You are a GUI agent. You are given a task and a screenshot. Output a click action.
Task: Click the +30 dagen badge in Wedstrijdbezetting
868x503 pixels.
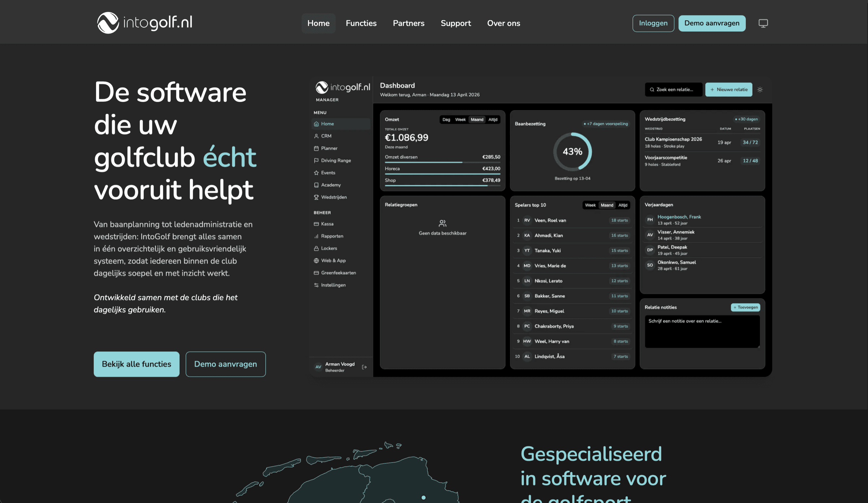click(x=746, y=119)
